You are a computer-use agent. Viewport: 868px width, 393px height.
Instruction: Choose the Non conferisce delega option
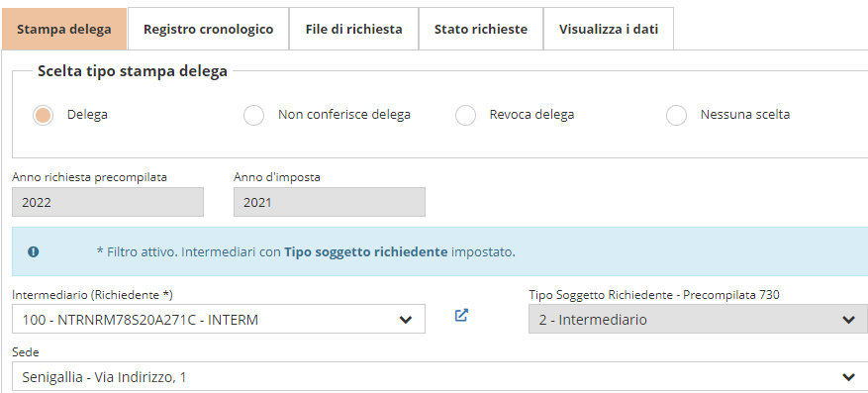pos(254,115)
